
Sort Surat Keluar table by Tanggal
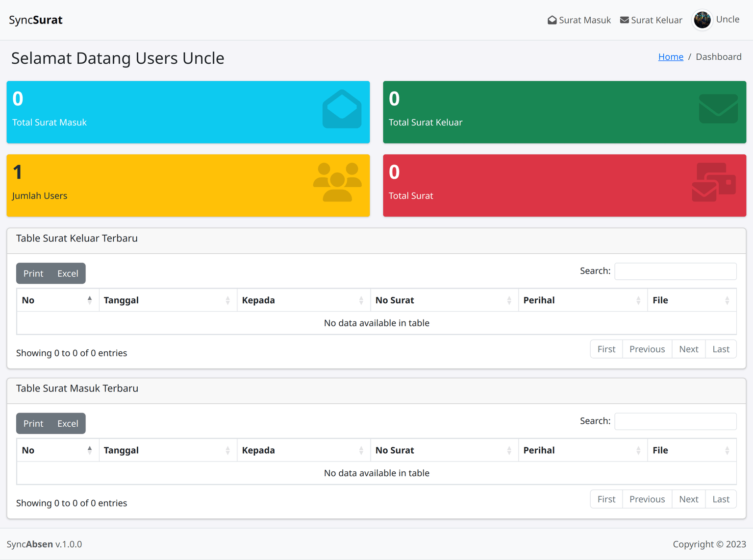(x=168, y=300)
